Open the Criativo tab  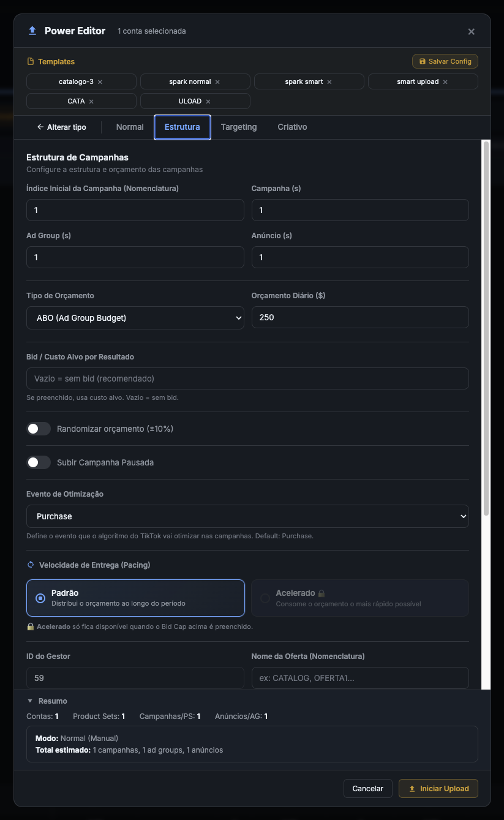(x=292, y=127)
